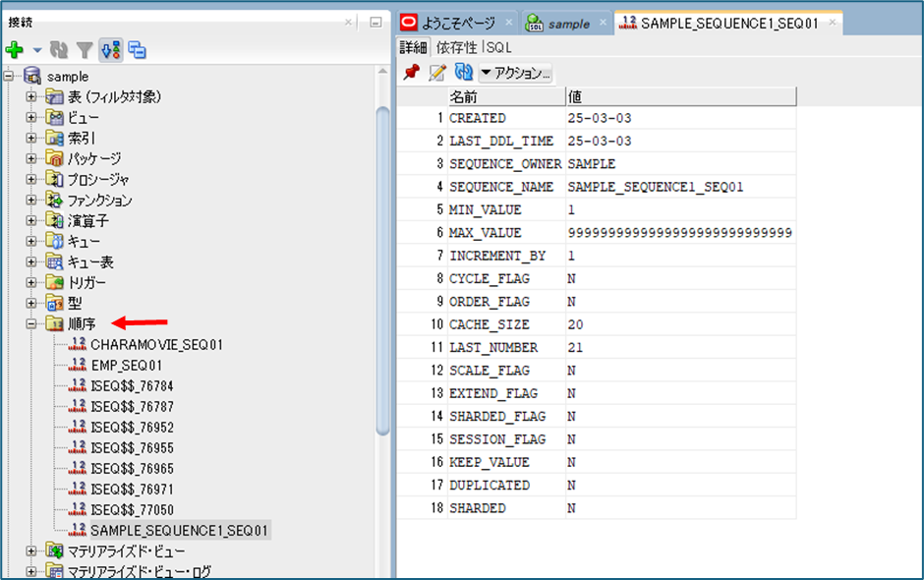Select CHARAMOVIE_SEQ01 in the tree
This screenshot has width=924, height=580.
coord(156,345)
